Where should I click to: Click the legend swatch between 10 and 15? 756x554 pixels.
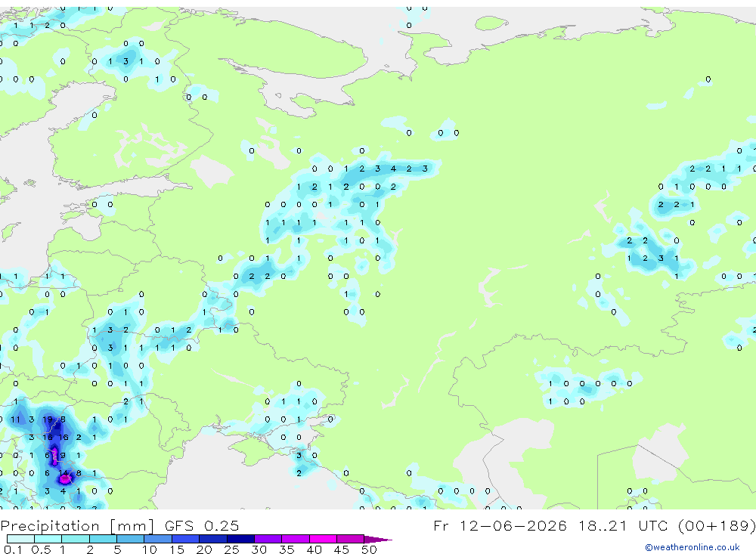pos(158,539)
